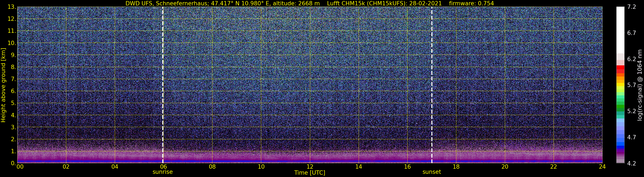This screenshot has width=644, height=177.
Task: Select the "sunset" label below the time axis
Action: click(x=432, y=172)
